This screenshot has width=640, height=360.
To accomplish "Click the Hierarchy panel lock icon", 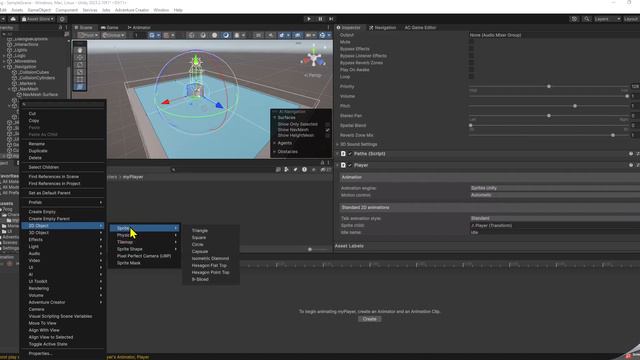I will (x=60, y=27).
